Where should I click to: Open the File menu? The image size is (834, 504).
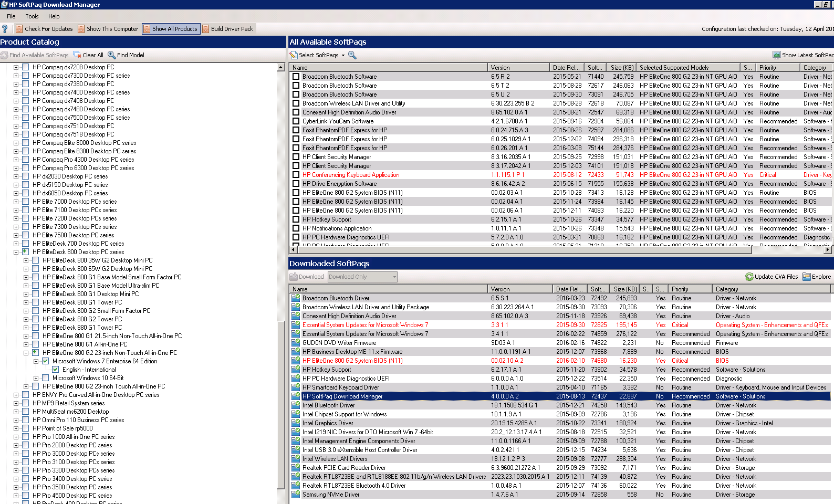click(x=11, y=16)
